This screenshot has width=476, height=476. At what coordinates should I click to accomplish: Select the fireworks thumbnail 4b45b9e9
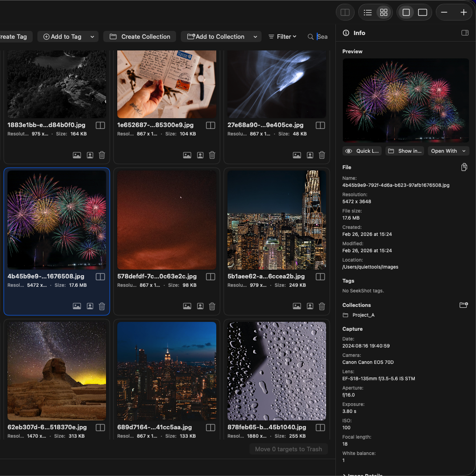(x=57, y=220)
